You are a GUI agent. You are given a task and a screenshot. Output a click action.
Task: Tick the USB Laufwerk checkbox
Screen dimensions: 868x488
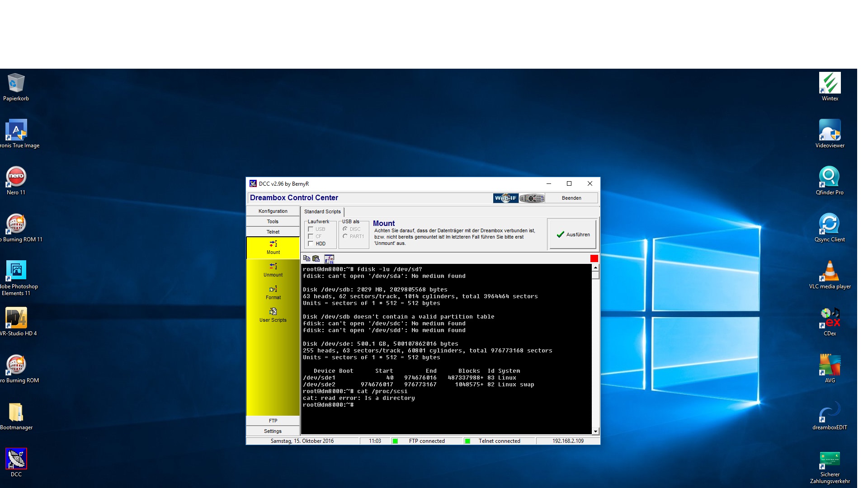click(311, 229)
